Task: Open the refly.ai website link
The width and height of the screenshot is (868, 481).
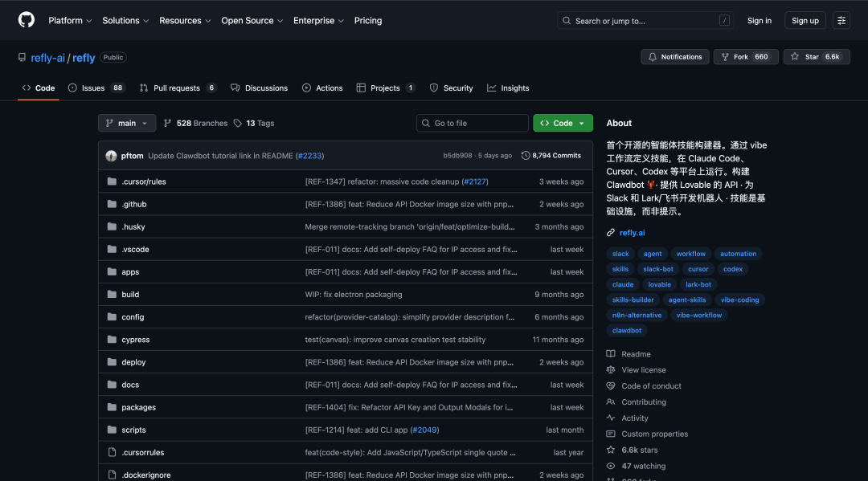Action: point(632,233)
